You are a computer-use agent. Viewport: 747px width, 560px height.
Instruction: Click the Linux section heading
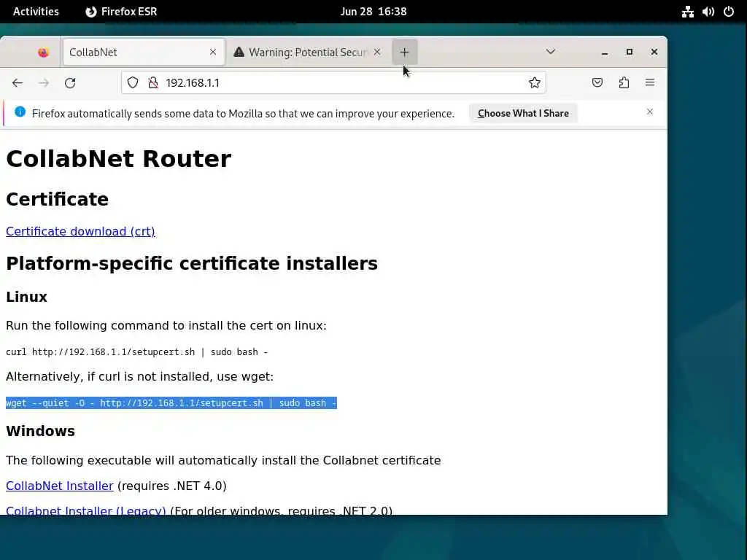pyautogui.click(x=27, y=297)
